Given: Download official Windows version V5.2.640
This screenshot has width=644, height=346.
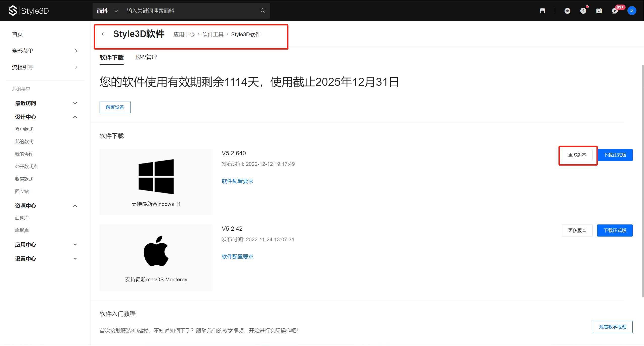Looking at the screenshot, I should click(x=615, y=155).
